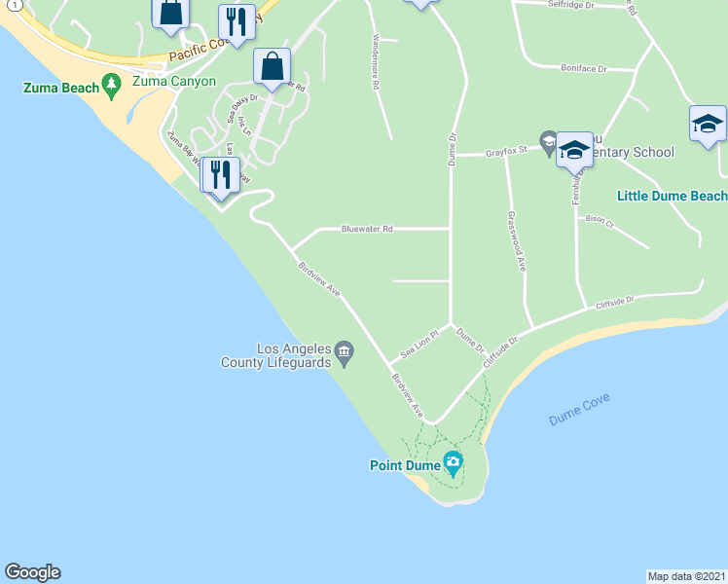
Task: Click the blue school pin on Fernhill Dr
Action: [x=574, y=153]
